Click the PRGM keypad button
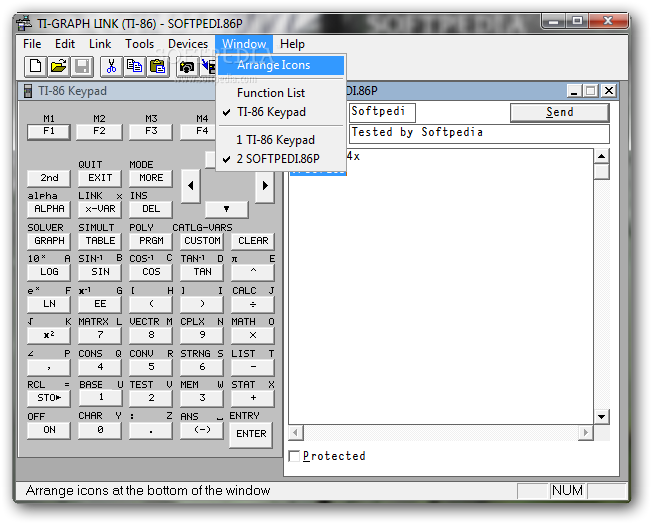652x524 pixels. [151, 241]
